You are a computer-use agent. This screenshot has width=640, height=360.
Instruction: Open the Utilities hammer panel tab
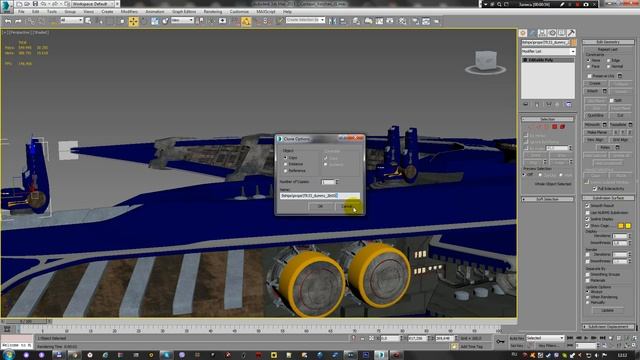pos(571,33)
